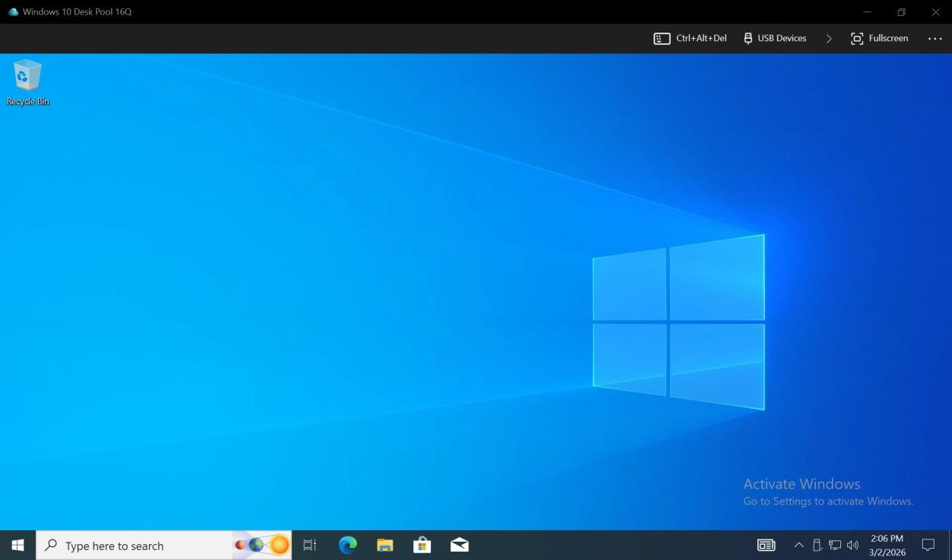This screenshot has height=560, width=952.
Task: Toggle Fullscreen mode for the session
Action: tap(879, 38)
